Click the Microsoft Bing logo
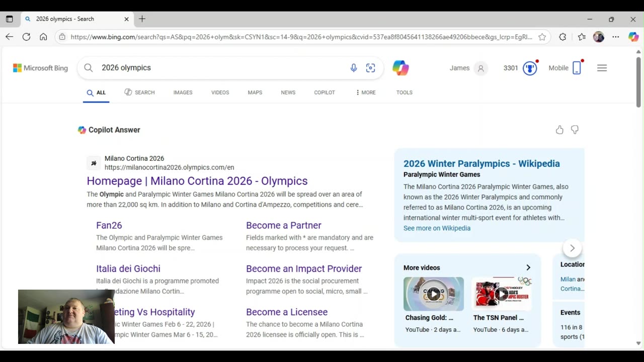This screenshot has width=644, height=362. pyautogui.click(x=40, y=68)
